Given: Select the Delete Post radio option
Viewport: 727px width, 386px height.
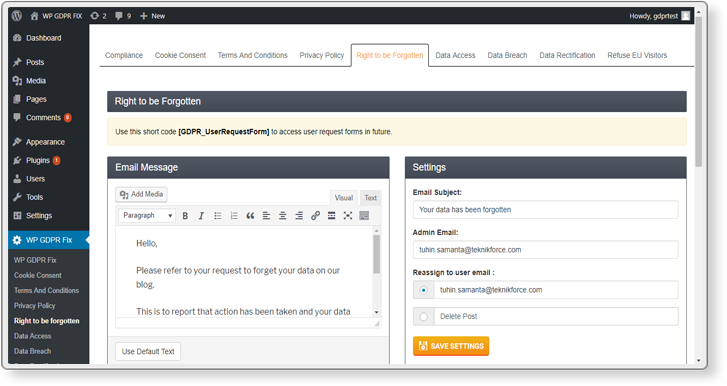Looking at the screenshot, I should (x=423, y=316).
